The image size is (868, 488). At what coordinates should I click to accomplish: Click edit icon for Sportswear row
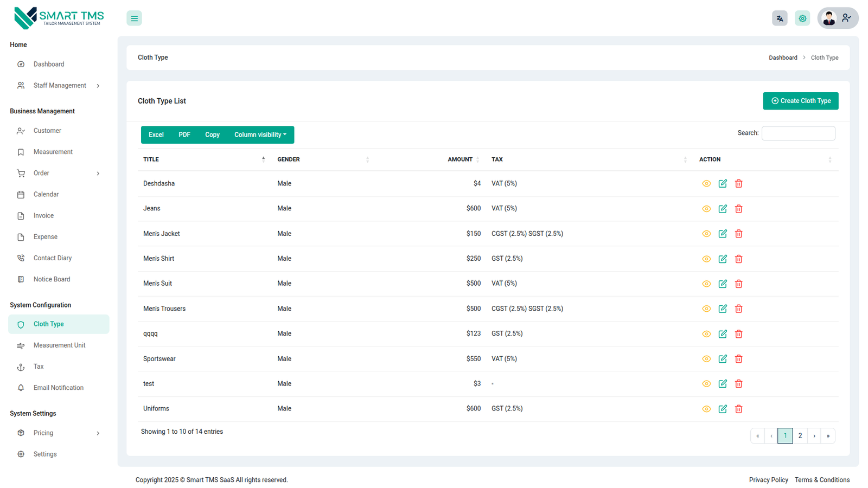[x=722, y=359]
